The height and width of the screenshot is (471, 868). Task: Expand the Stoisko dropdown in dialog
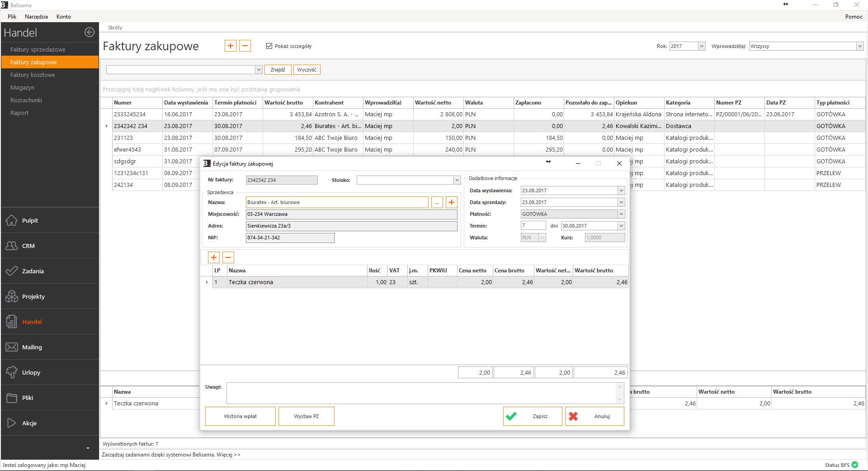click(457, 180)
